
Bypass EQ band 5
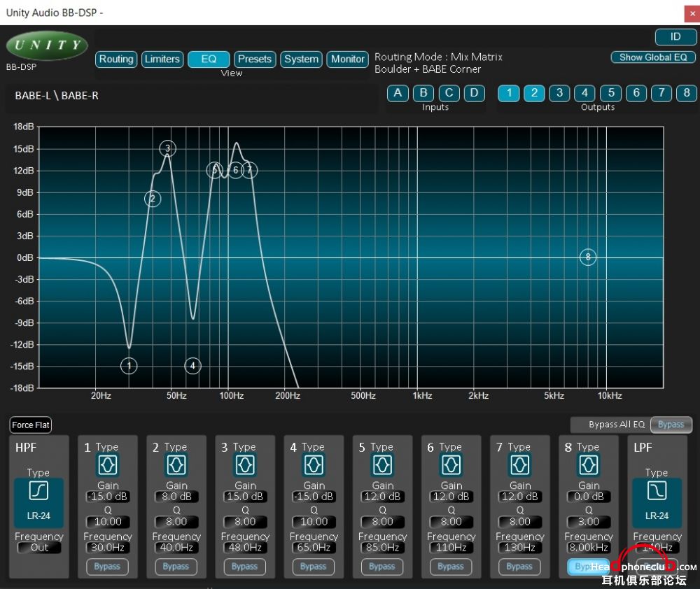tap(382, 567)
